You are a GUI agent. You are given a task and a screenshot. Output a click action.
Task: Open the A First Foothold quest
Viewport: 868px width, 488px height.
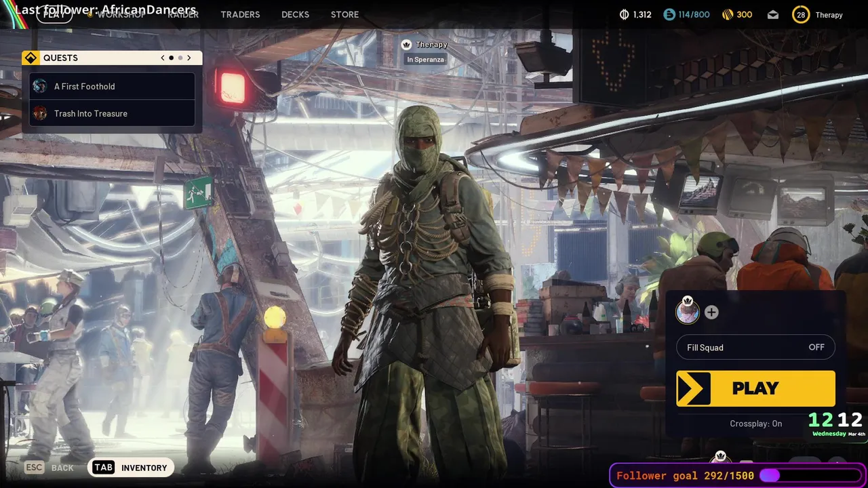(112, 86)
